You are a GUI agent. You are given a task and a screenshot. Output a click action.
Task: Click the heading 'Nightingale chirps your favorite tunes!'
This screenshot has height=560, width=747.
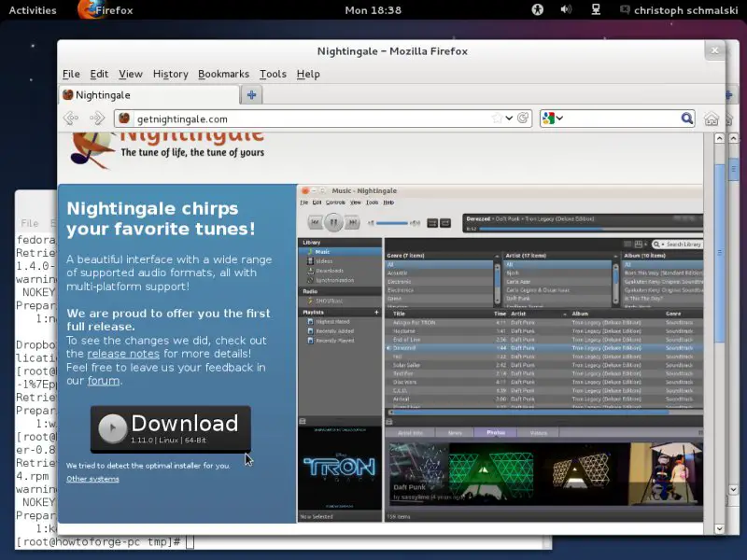coord(161,218)
